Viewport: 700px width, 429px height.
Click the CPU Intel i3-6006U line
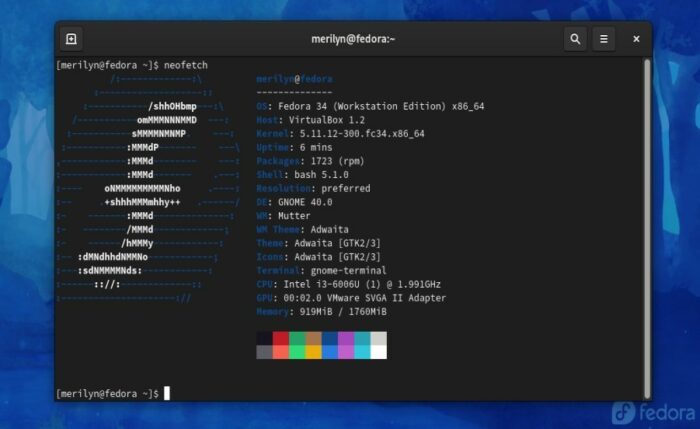pyautogui.click(x=348, y=284)
